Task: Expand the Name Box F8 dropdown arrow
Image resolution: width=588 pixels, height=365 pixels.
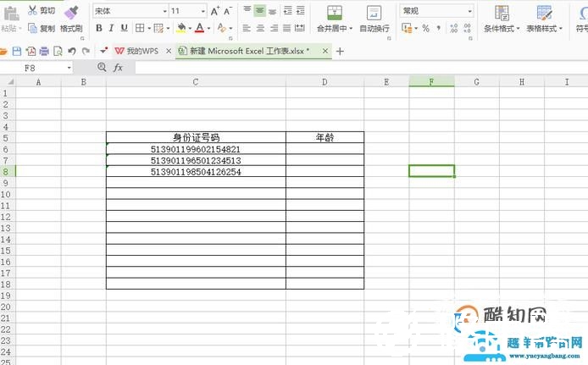Action: pyautogui.click(x=69, y=68)
